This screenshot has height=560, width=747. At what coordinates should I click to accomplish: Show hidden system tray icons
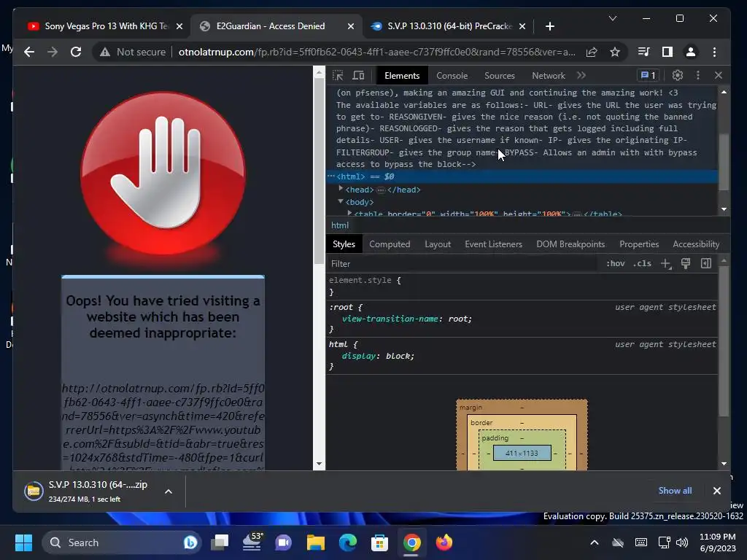[x=594, y=542]
